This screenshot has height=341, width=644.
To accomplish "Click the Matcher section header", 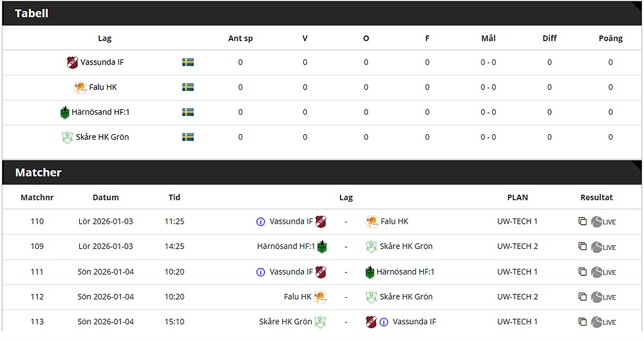I will coord(39,173).
